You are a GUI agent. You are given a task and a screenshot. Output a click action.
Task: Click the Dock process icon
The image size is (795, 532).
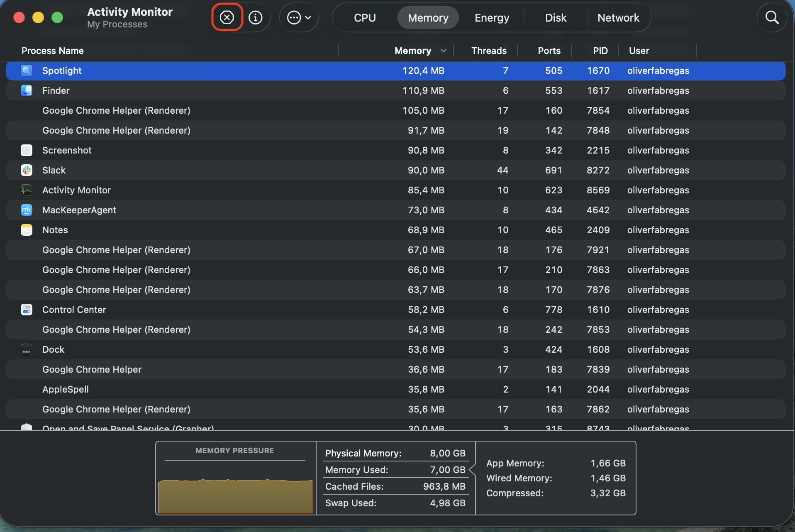coord(27,349)
